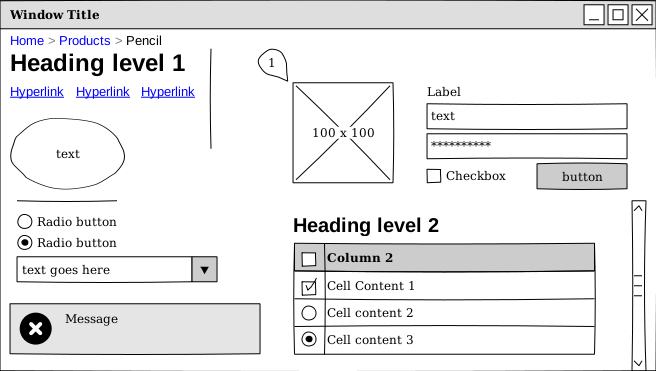
Task: Open the Products breadcrumb link
Action: point(85,41)
